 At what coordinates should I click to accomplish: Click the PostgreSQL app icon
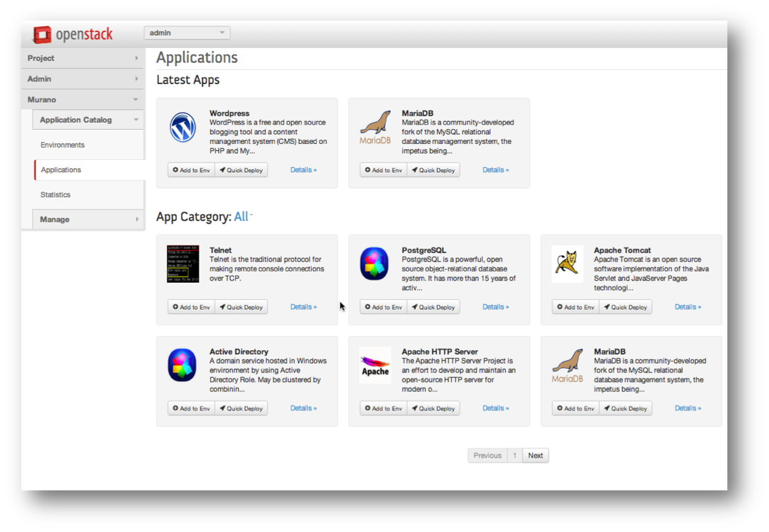coord(375,263)
